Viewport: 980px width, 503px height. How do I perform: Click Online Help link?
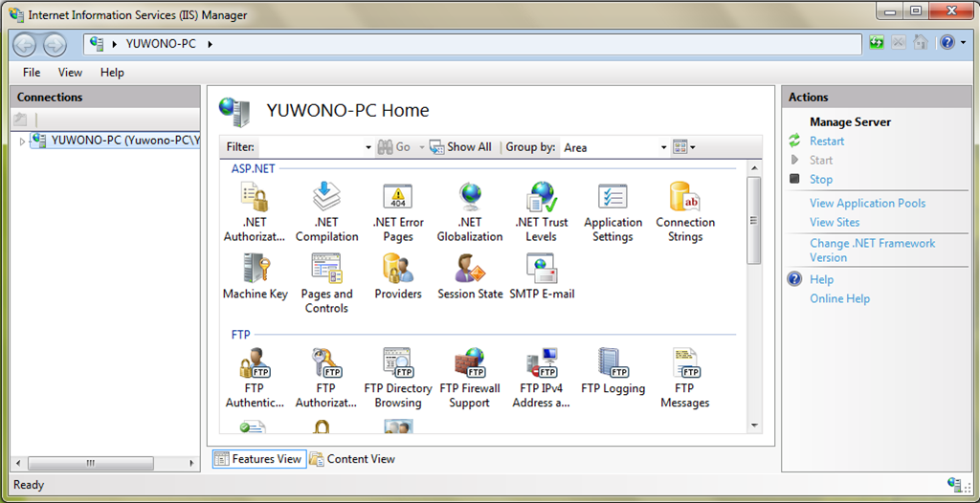coord(839,298)
